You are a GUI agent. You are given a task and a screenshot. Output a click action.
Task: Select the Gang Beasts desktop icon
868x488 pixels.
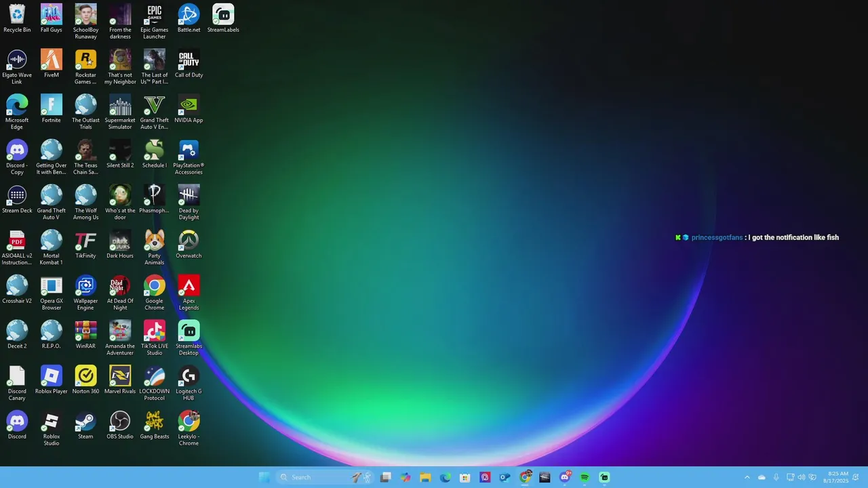[155, 425]
